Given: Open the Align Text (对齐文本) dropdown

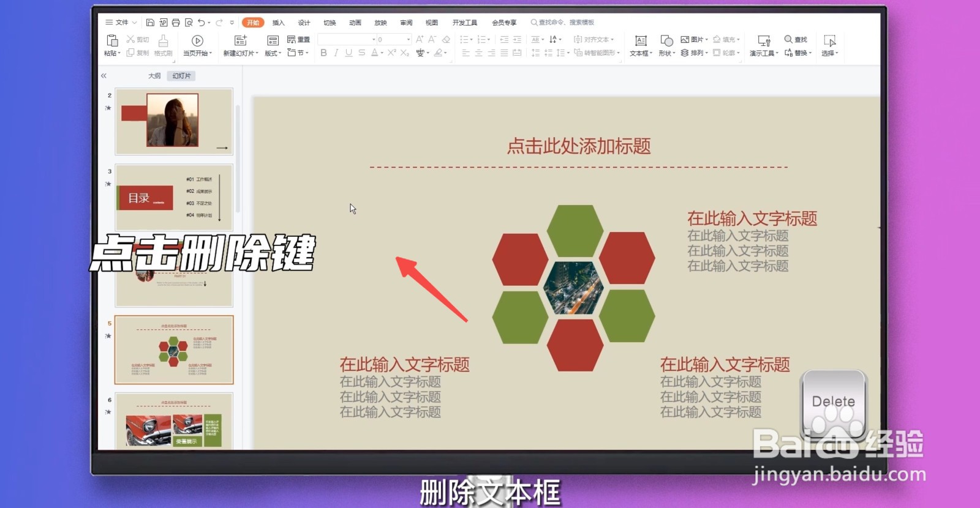Looking at the screenshot, I should click(594, 39).
